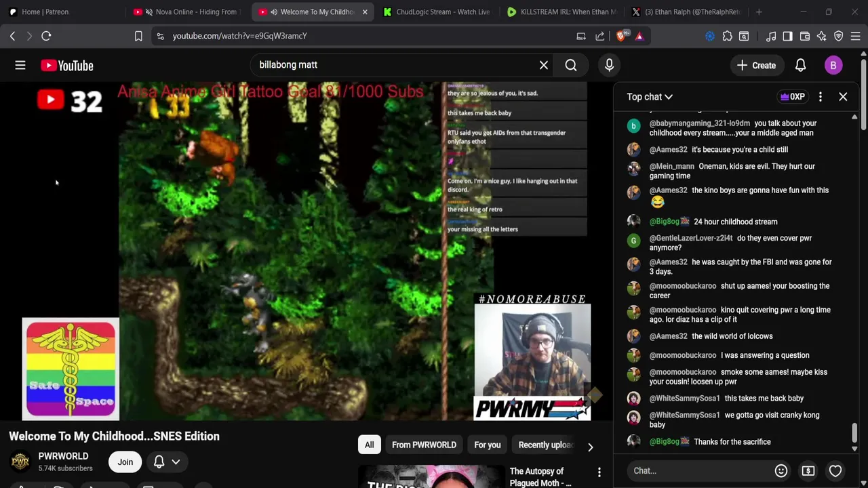Click 0XP chat points badge
Screen dimensions: 868x488
click(793, 97)
